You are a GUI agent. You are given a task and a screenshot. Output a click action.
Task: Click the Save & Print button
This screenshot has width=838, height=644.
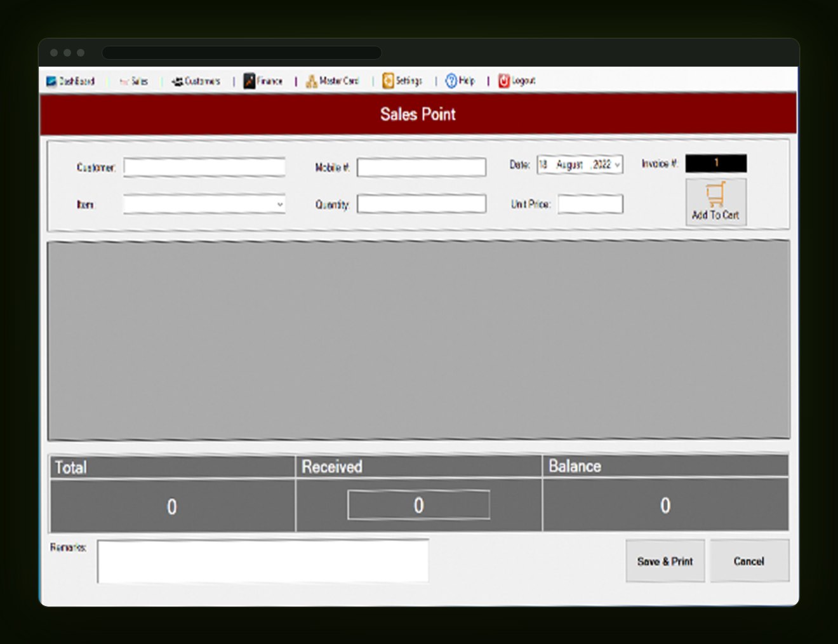pos(665,561)
